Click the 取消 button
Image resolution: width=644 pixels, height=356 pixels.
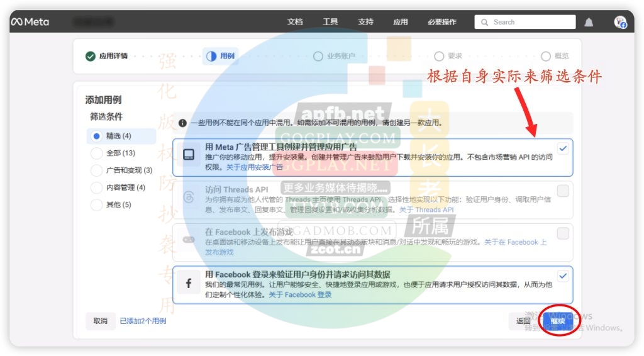point(101,321)
